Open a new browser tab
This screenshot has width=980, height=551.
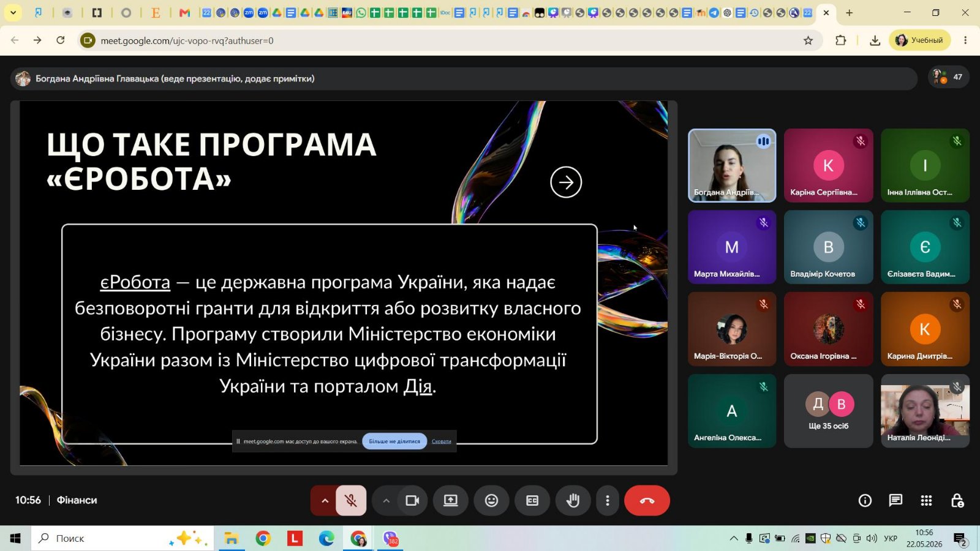[849, 12]
